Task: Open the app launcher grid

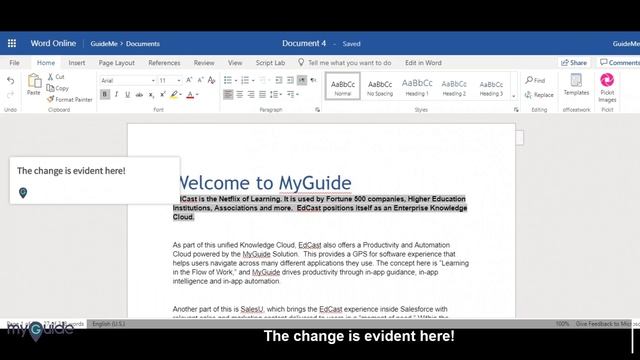Action: coord(12,43)
